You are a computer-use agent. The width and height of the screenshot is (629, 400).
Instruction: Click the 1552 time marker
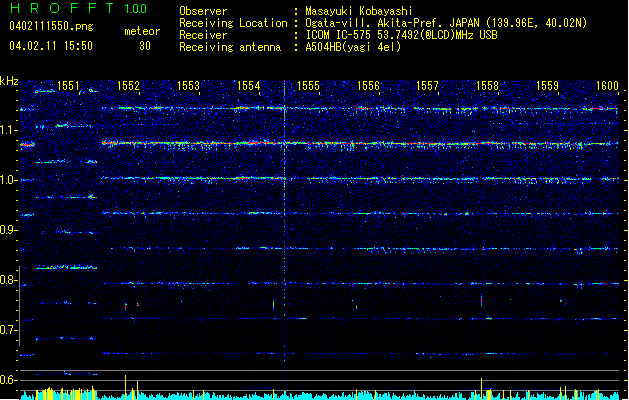coord(128,86)
